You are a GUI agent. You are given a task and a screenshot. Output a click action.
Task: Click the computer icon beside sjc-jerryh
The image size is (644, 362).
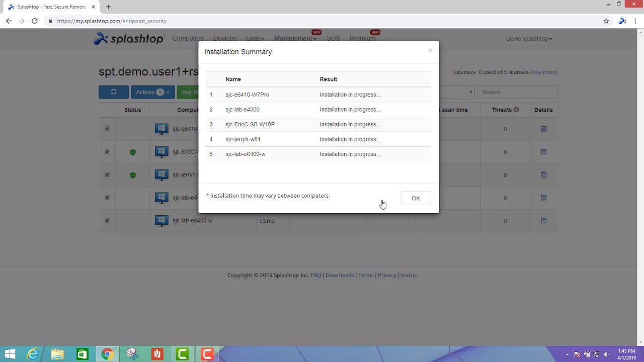tap(161, 175)
